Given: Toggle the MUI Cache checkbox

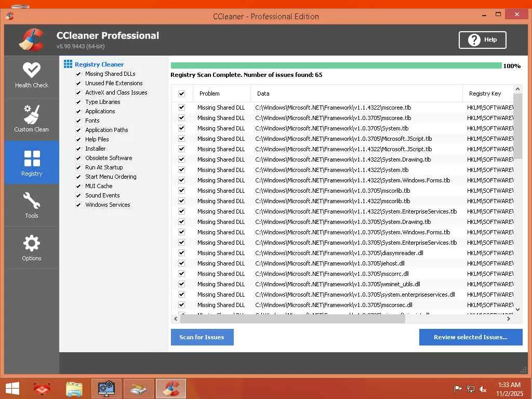Looking at the screenshot, I should click(78, 187).
